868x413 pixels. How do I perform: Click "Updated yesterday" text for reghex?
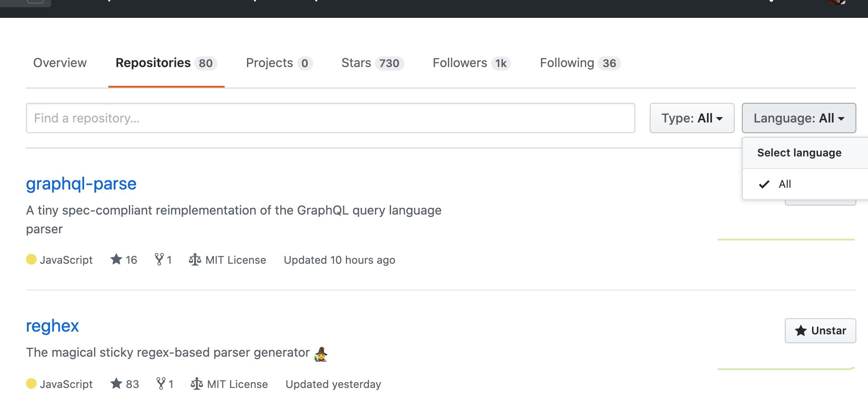pyautogui.click(x=333, y=384)
